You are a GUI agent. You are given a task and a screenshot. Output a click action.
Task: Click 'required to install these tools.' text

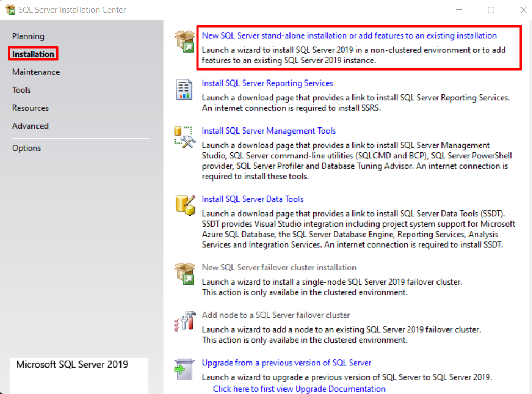[255, 177]
